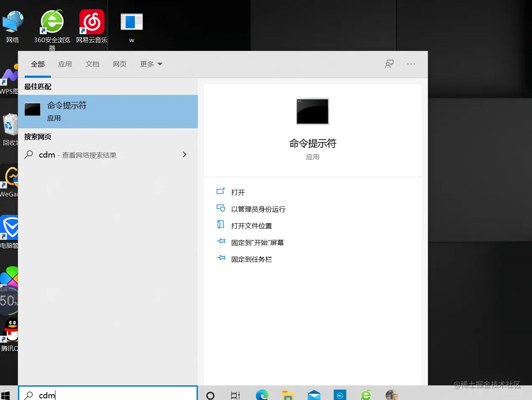Launch 网易云音乐 from the desktop
Image resolution: width=532 pixels, height=400 pixels.
[92, 23]
